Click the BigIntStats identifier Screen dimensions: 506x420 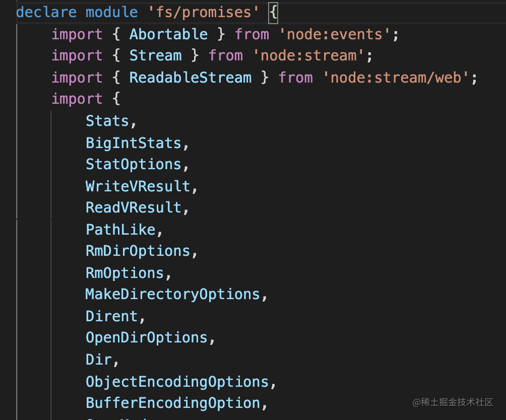134,143
